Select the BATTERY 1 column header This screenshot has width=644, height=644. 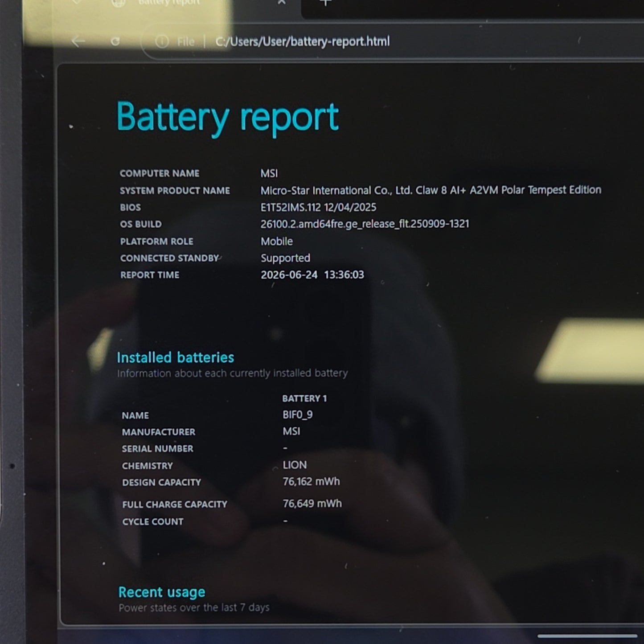coord(304,398)
